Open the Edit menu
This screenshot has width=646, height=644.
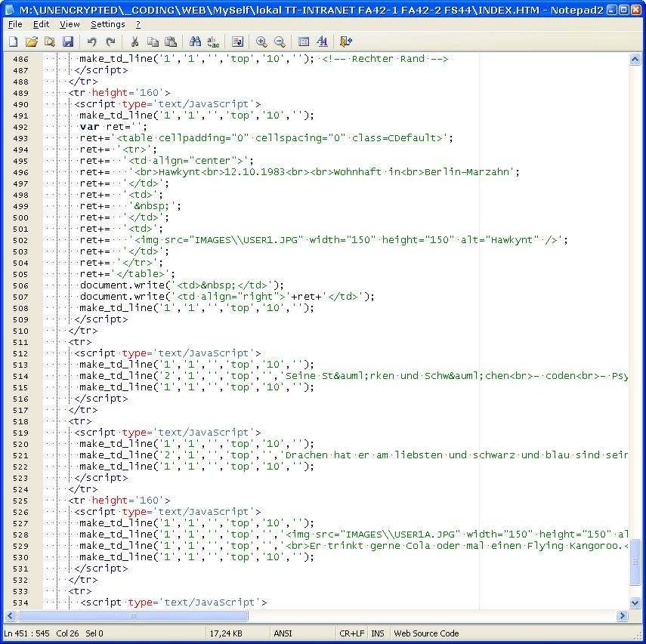click(x=42, y=24)
